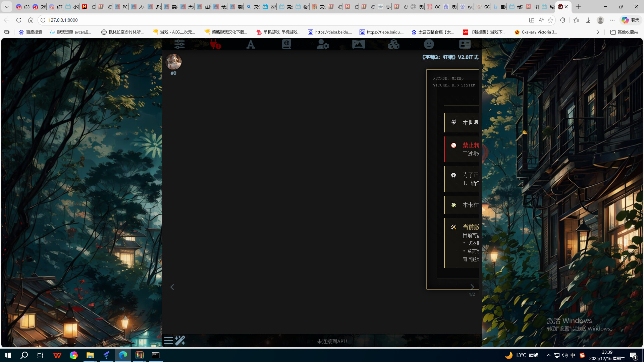644x362 pixels.
Task: Open the 单机游戏_单机游戏 bookmark
Action: 278,32
